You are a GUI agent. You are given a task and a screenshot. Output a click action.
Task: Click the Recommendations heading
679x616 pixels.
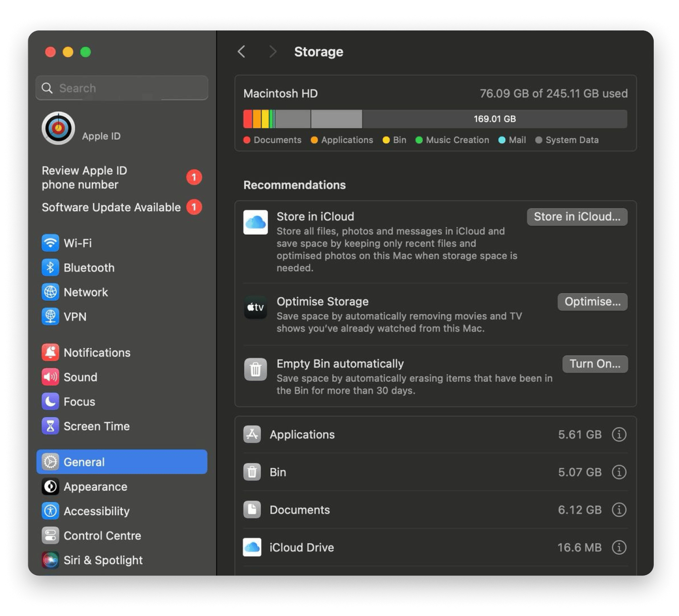click(x=294, y=185)
